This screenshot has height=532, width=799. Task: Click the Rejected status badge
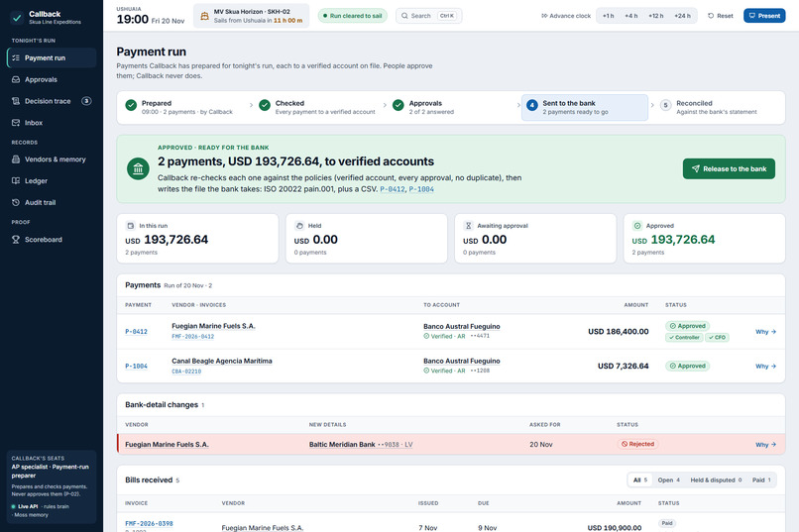click(x=638, y=444)
